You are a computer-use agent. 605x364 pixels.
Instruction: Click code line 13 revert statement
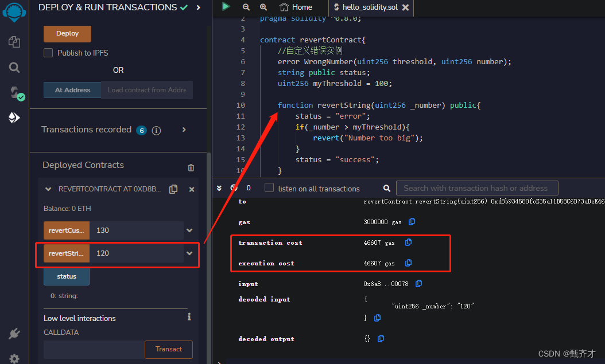click(368, 138)
